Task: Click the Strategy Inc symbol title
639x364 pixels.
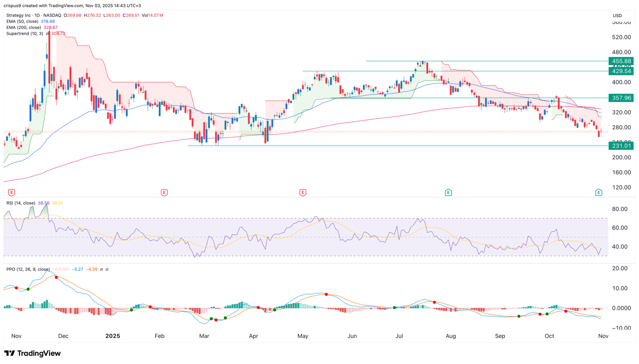Action: pos(19,15)
